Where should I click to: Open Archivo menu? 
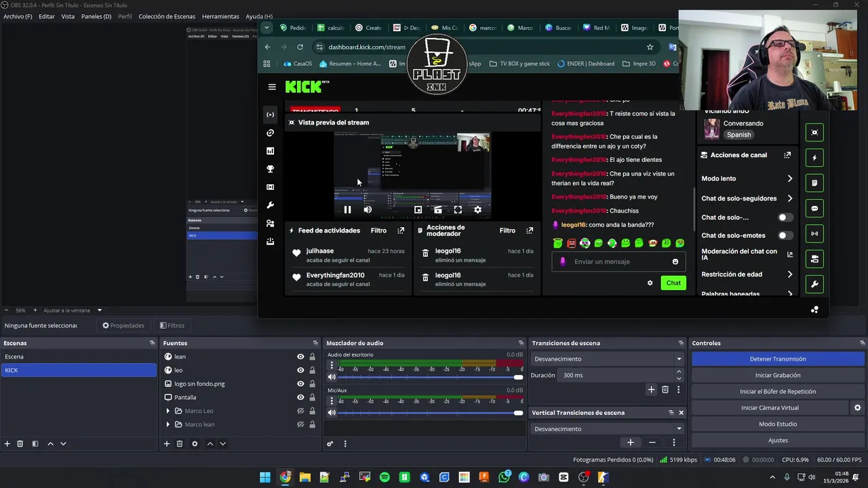click(18, 16)
